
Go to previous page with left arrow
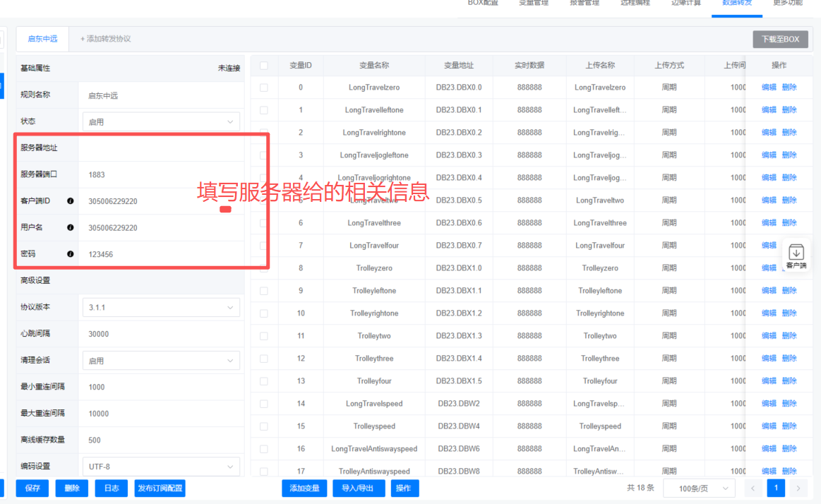[x=753, y=488]
